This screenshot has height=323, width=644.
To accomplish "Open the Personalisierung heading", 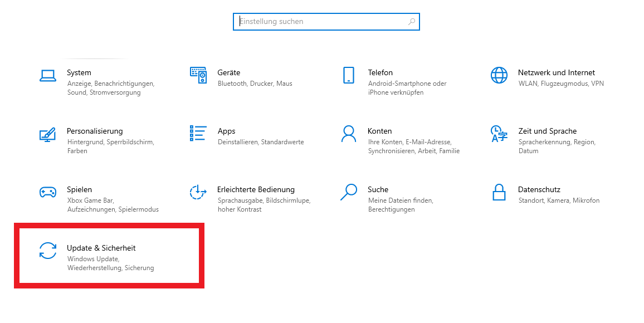I will pos(95,131).
